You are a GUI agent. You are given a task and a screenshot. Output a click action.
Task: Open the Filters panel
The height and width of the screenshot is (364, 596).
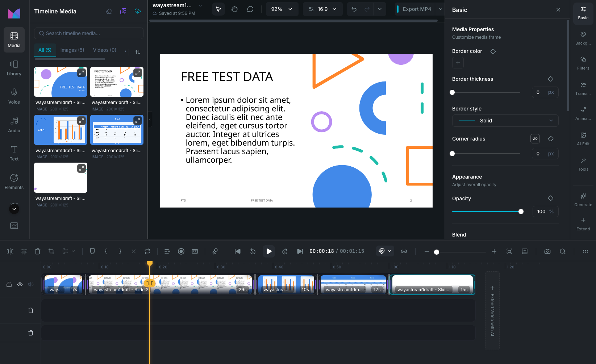click(x=583, y=63)
